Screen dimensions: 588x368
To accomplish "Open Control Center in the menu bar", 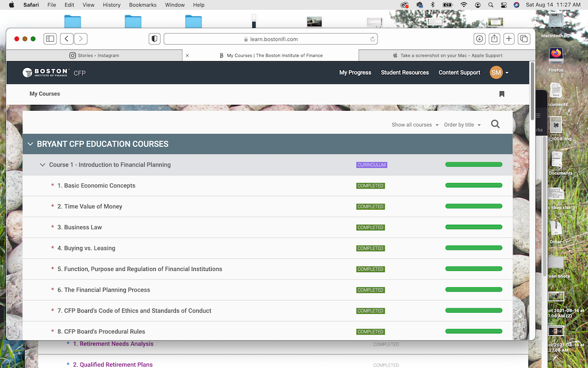I will [504, 5].
